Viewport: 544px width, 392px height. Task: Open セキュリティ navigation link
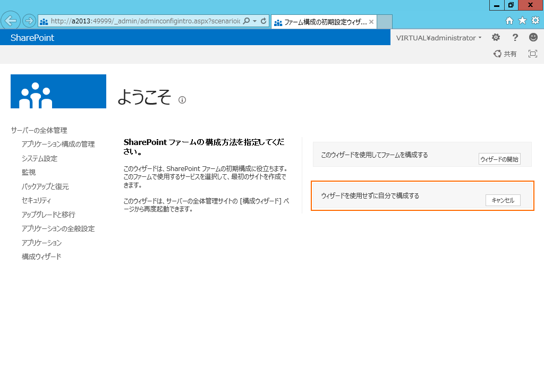pyautogui.click(x=36, y=200)
